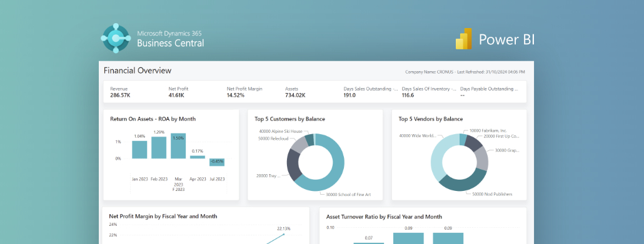Click the Dynamics 365 Business Central logo icon
Screen dimensions: 644x244
(116, 38)
